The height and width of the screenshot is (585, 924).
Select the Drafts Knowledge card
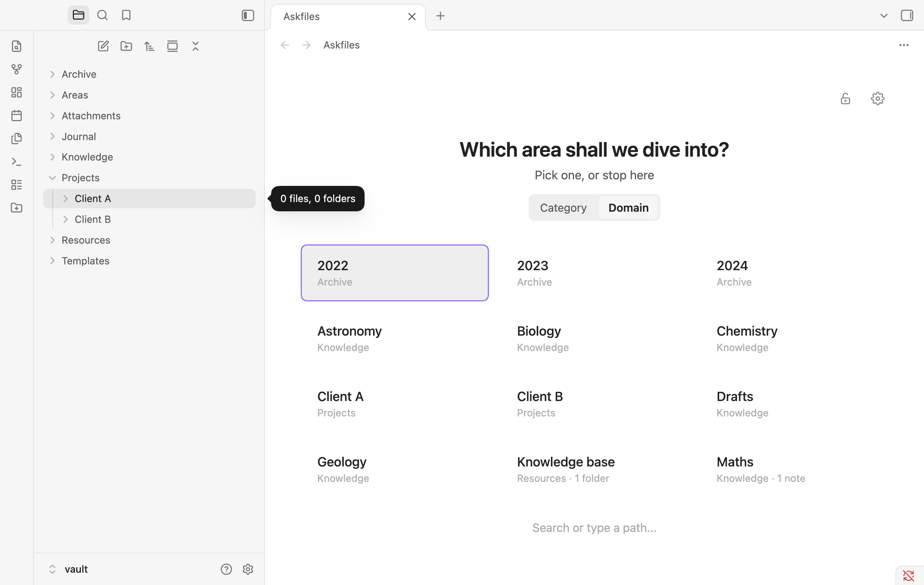coord(794,404)
